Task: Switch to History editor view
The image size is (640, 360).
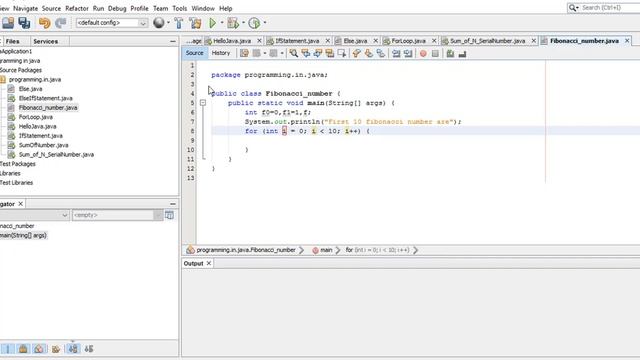Action: click(221, 53)
